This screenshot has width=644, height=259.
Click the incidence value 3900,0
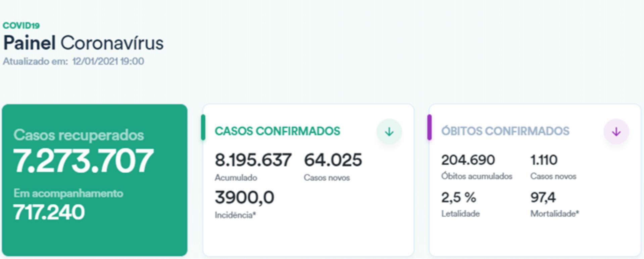tap(244, 197)
